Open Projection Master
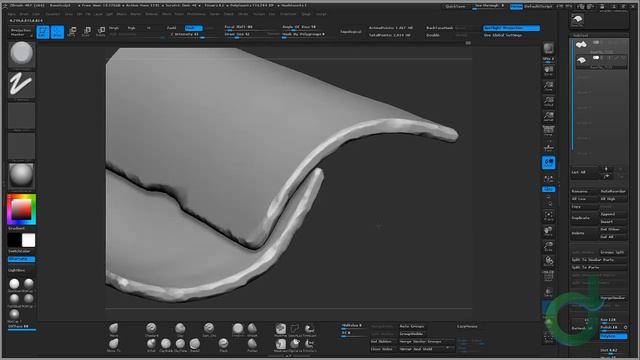Screen dimensions: 640x360 pyautogui.click(x=21, y=32)
